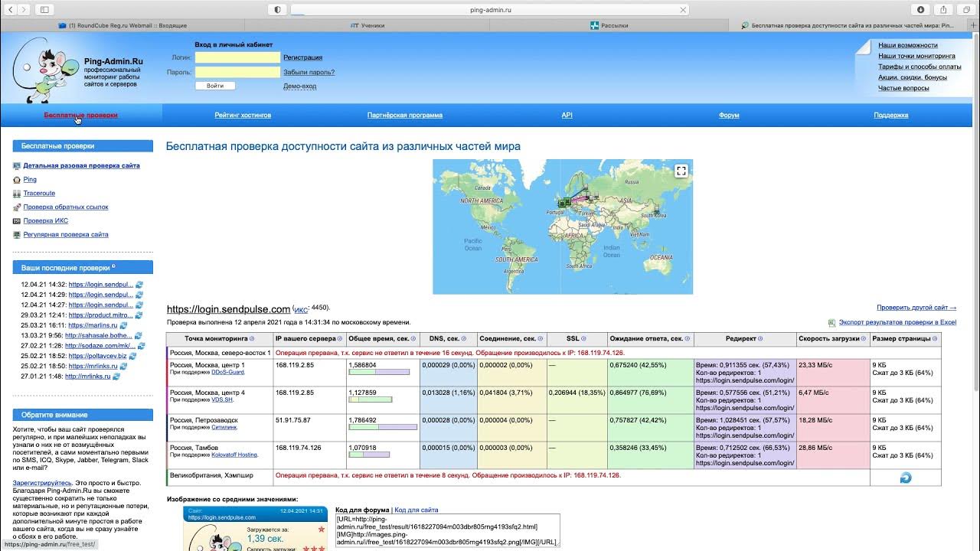This screenshot has height=551, width=980.
Task: Switch to Код для сайта link
Action: click(x=416, y=510)
